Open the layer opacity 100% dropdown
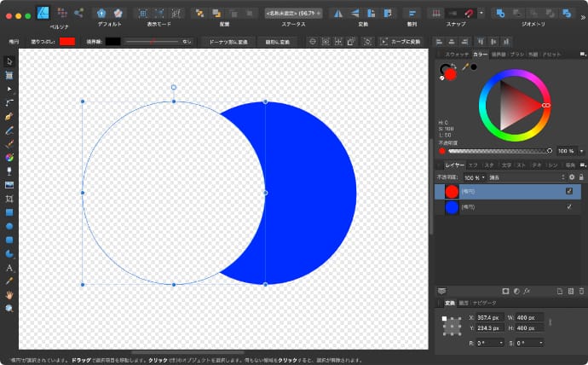The image size is (588, 365). (472, 177)
